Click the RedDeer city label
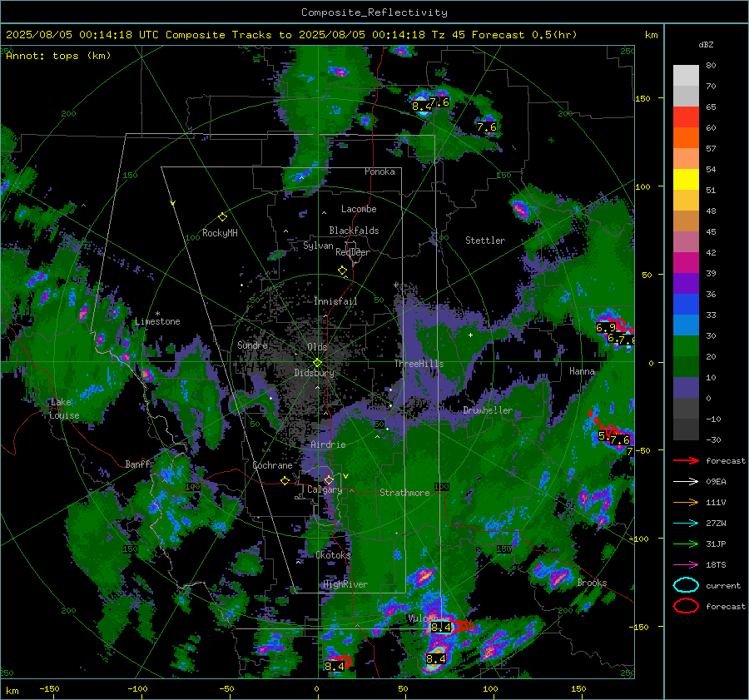749x700 pixels. pos(353,252)
